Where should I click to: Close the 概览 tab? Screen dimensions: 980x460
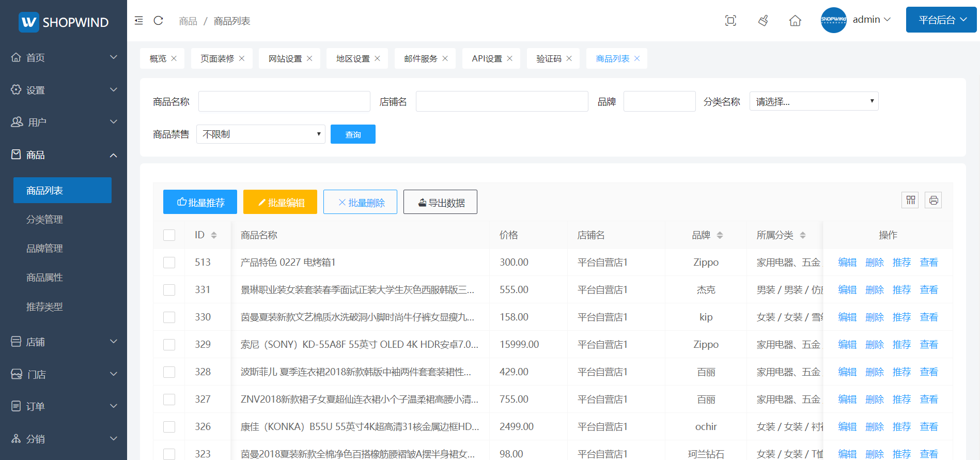tap(174, 58)
